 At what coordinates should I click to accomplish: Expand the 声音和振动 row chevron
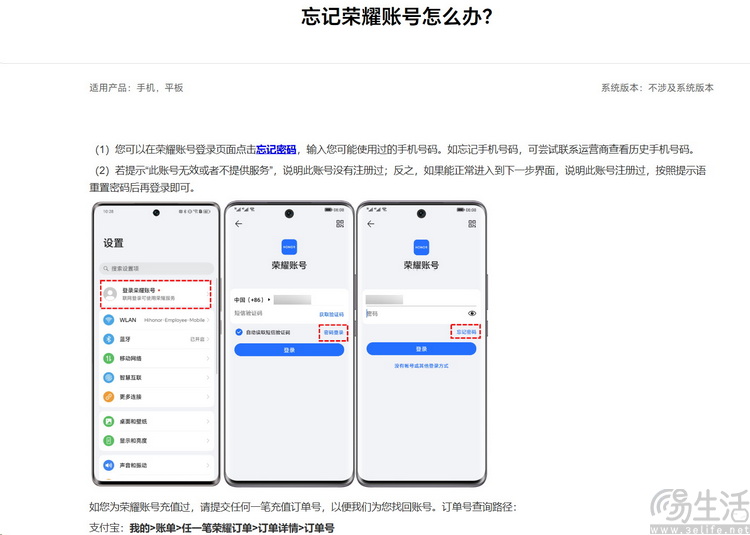(x=208, y=465)
